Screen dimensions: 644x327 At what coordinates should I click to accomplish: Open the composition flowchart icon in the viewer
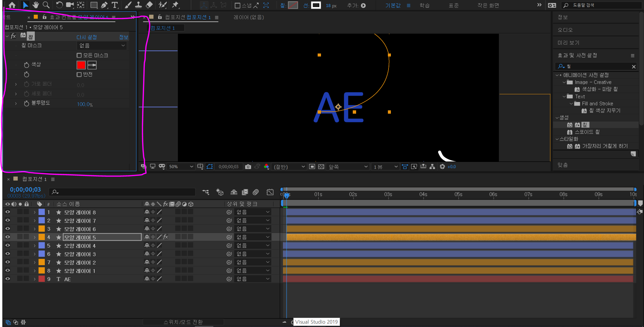432,167
